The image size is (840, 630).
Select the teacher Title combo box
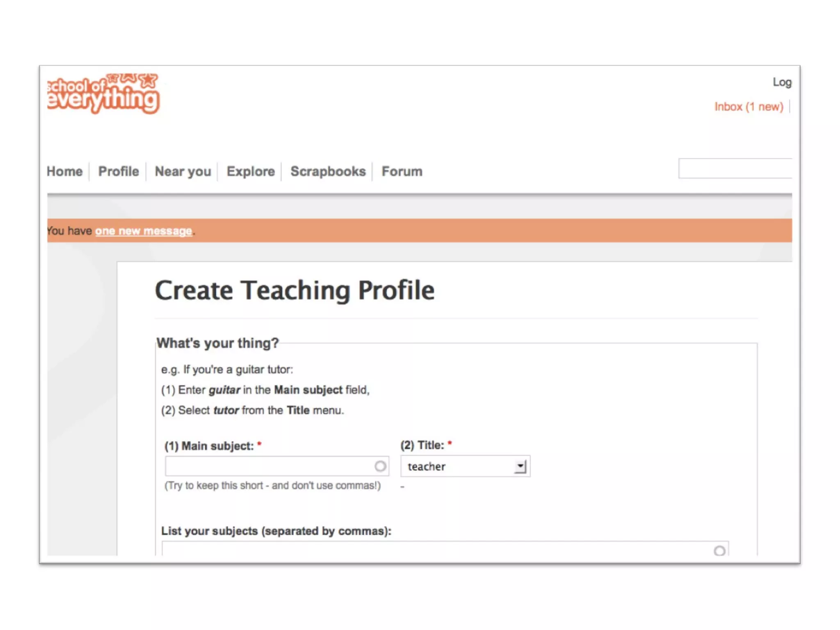coord(459,466)
